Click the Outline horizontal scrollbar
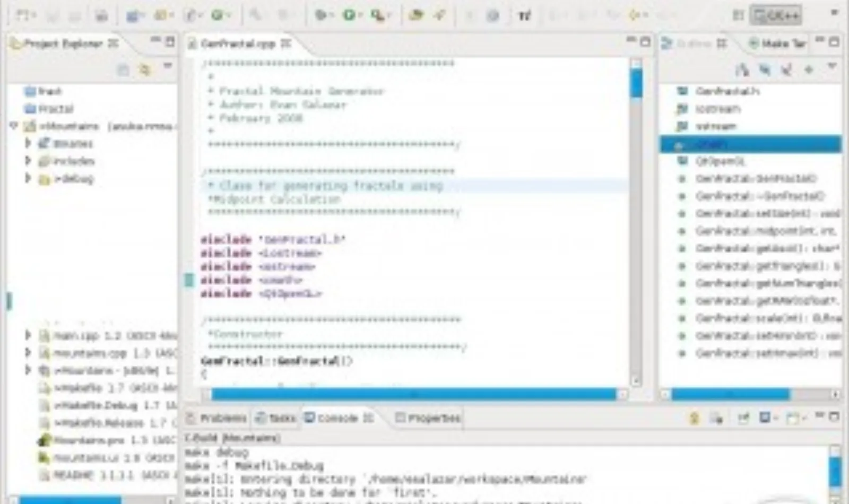849x504 pixels. pyautogui.click(x=730, y=394)
